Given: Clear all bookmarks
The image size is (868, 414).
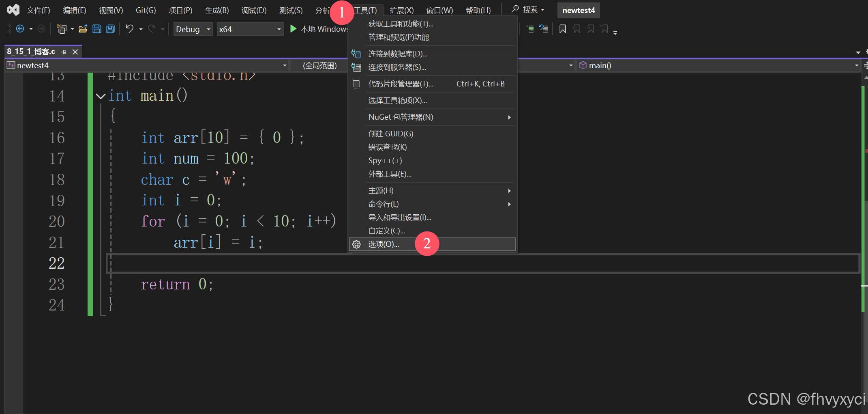Looking at the screenshot, I should coord(604,29).
